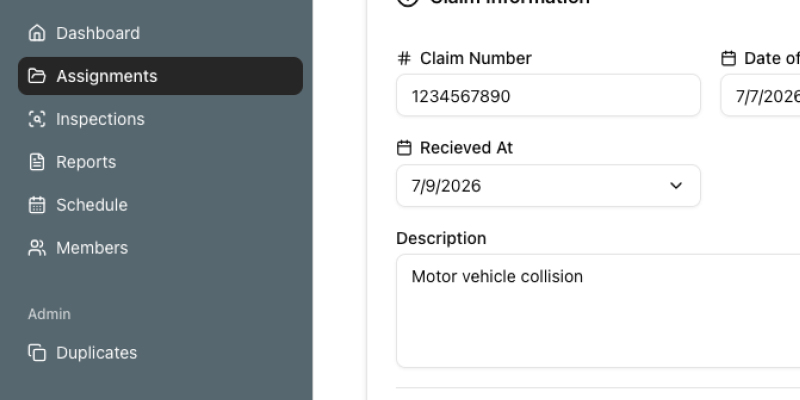Click the Assignments folder icon
Image resolution: width=800 pixels, height=400 pixels.
(37, 76)
